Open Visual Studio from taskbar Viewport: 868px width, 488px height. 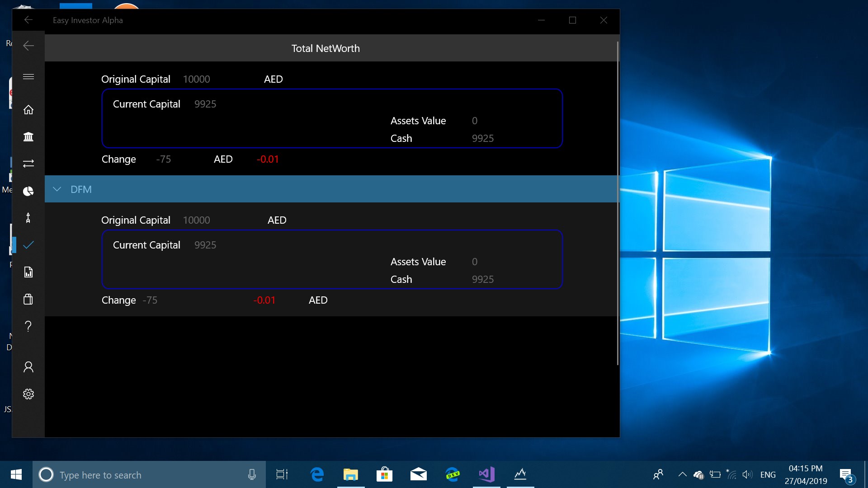(486, 474)
